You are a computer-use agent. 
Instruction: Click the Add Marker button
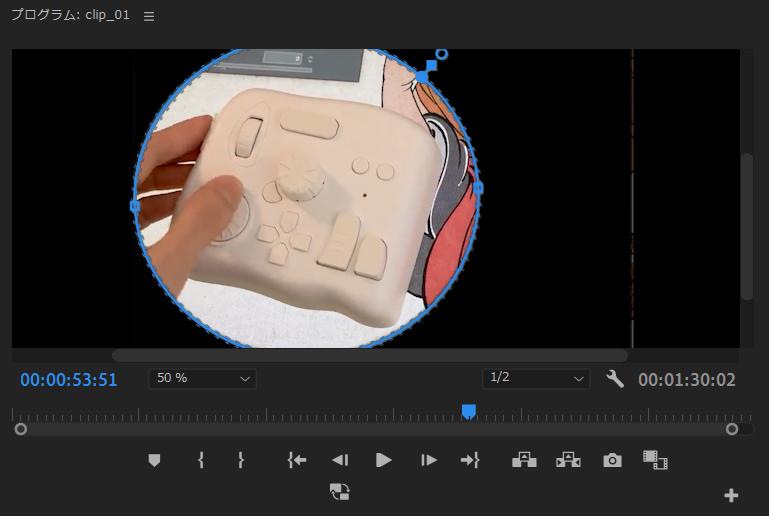point(154,460)
